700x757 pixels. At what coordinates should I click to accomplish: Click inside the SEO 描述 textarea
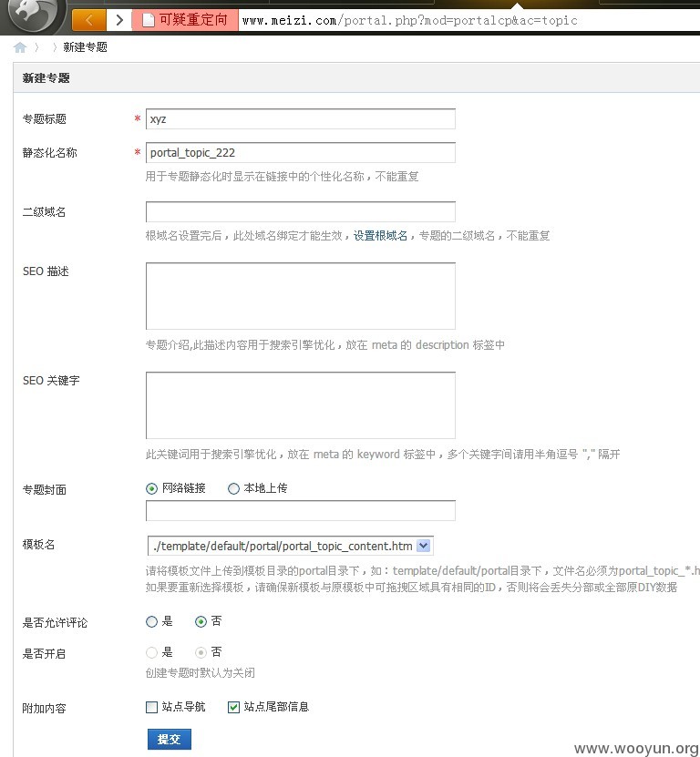click(x=301, y=296)
